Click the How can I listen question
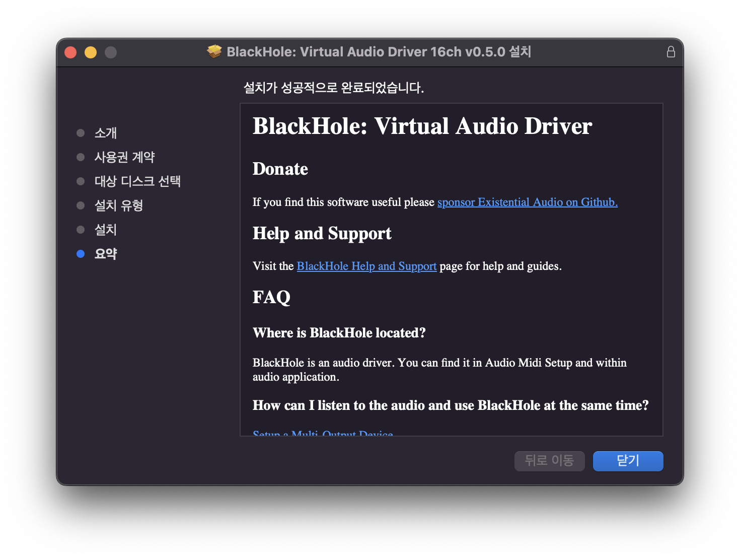 (451, 405)
